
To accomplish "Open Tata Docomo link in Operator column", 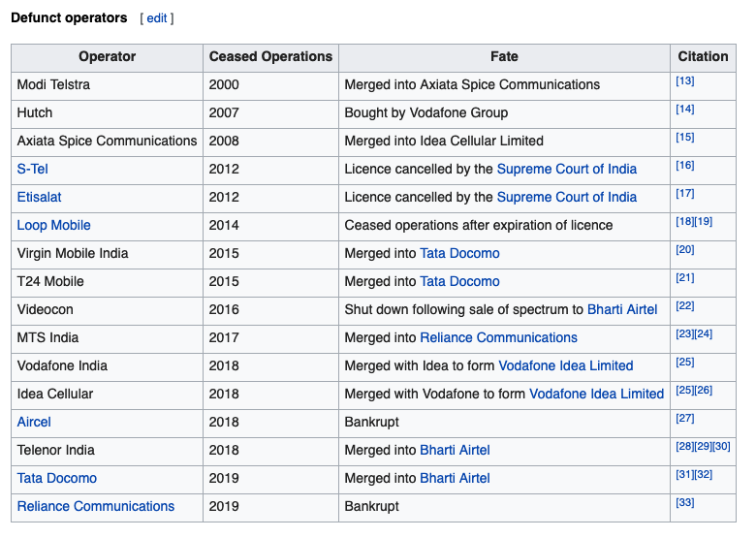I will (x=57, y=478).
